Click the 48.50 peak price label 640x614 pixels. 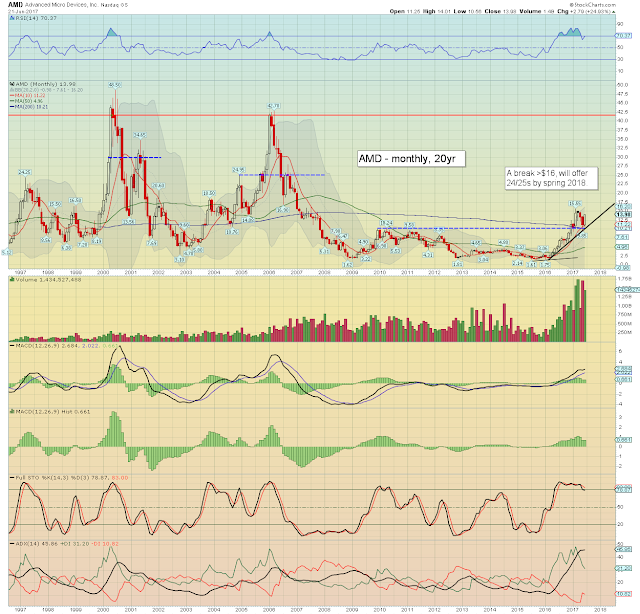click(114, 85)
